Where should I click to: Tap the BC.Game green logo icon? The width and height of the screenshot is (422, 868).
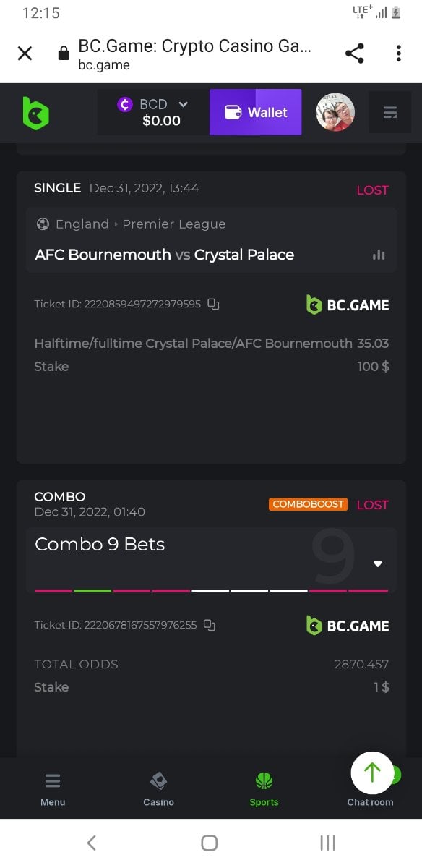pos(35,113)
